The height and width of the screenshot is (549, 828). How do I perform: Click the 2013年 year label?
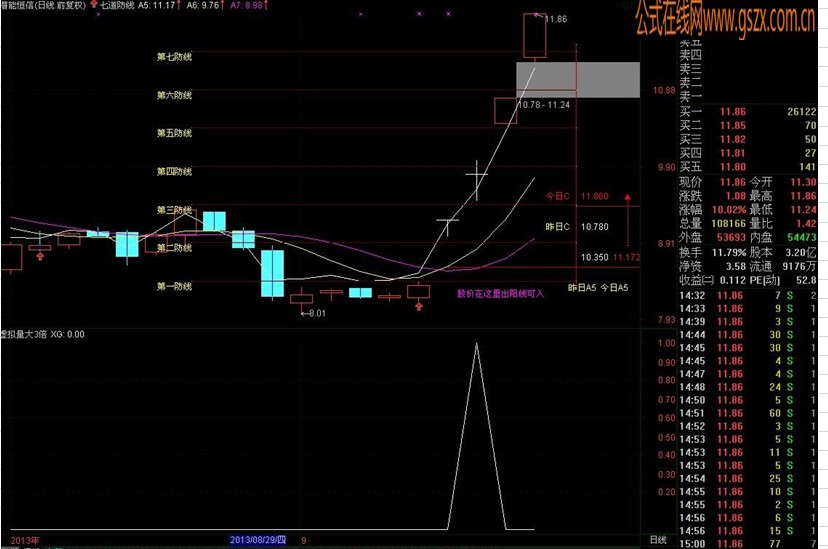[24, 540]
